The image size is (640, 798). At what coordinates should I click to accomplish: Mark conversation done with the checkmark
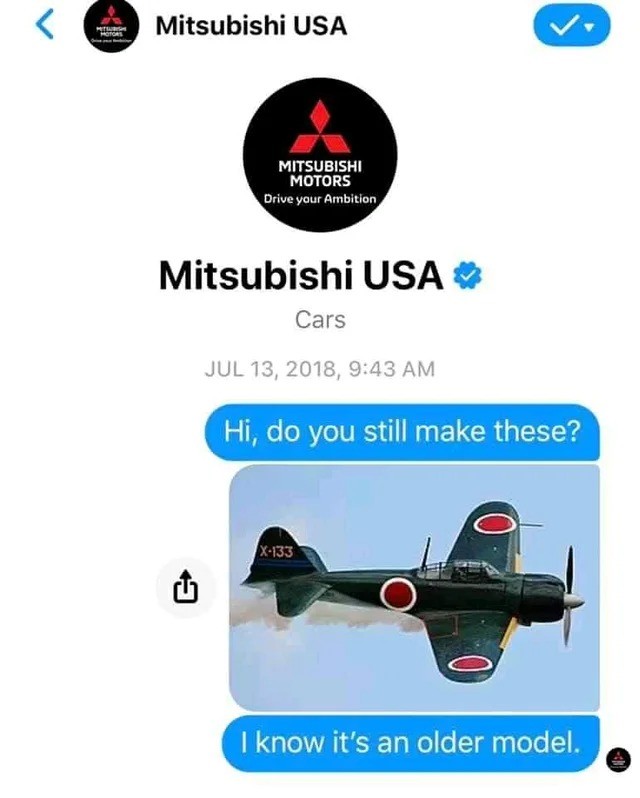coord(564,25)
